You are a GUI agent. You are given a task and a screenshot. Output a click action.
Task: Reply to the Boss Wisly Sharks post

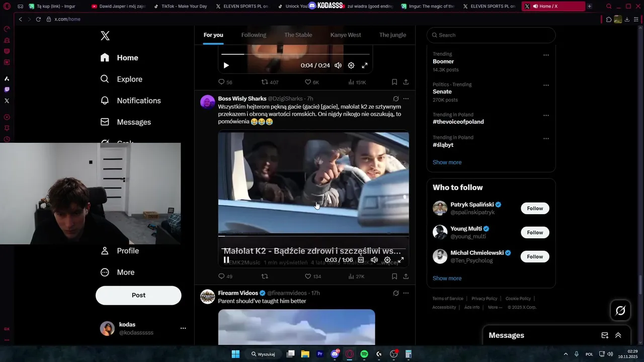pyautogui.click(x=225, y=277)
